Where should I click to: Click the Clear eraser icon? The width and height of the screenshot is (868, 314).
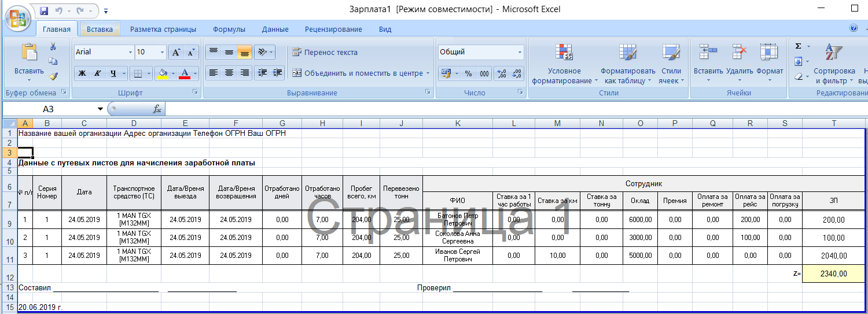[798, 76]
